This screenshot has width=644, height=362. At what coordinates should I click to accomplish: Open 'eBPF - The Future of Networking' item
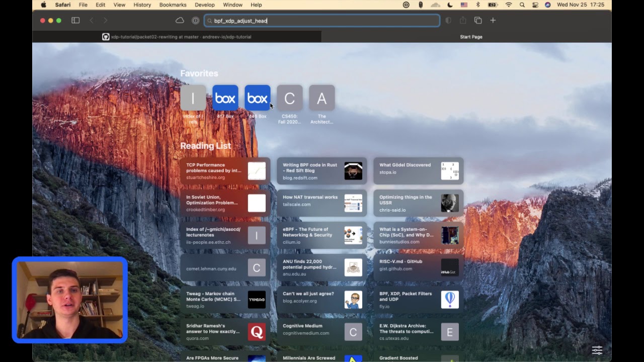pyautogui.click(x=321, y=235)
